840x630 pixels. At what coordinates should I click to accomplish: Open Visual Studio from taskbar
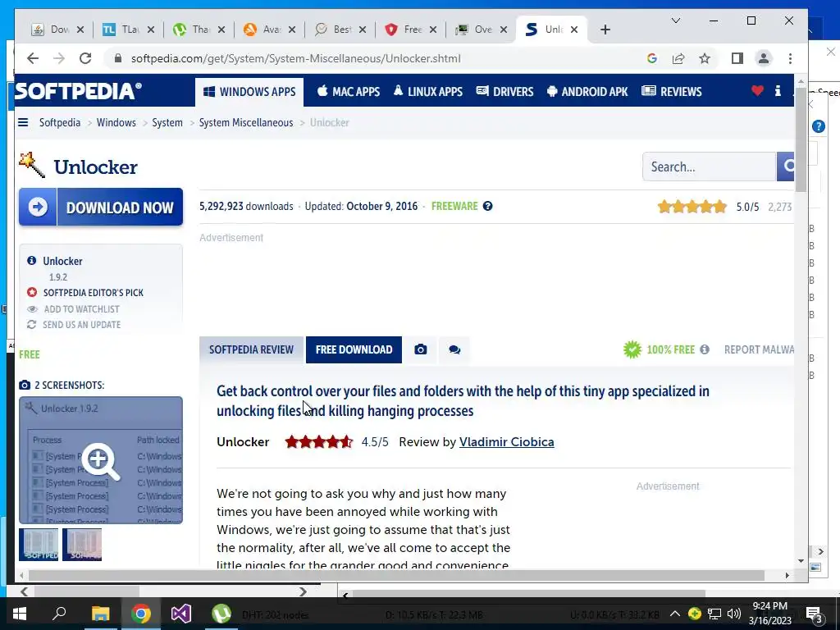point(181,614)
